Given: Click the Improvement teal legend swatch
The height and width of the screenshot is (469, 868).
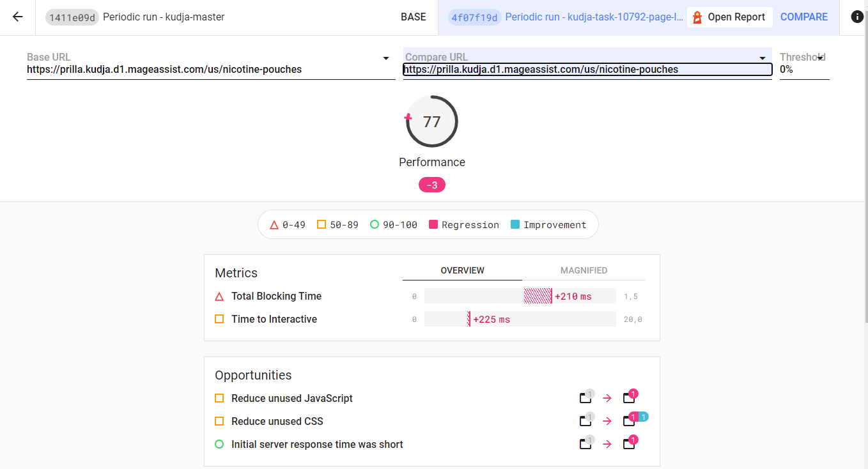Looking at the screenshot, I should (515, 225).
